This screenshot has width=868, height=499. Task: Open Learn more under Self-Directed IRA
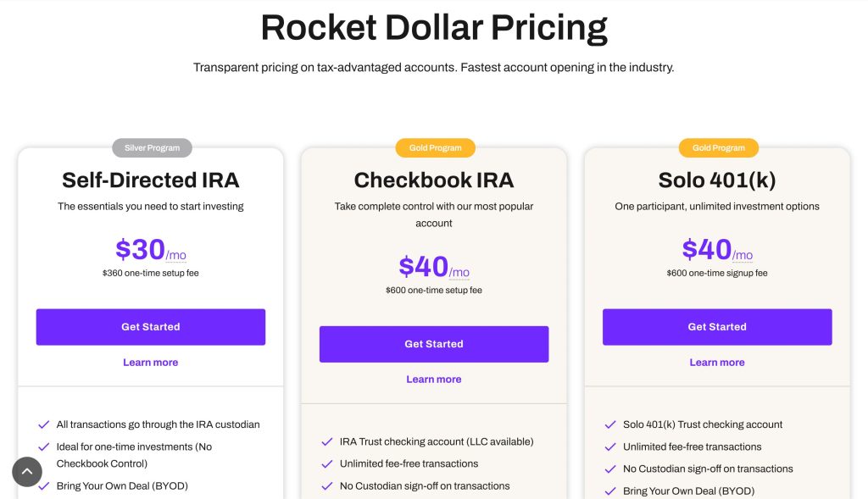(x=151, y=363)
